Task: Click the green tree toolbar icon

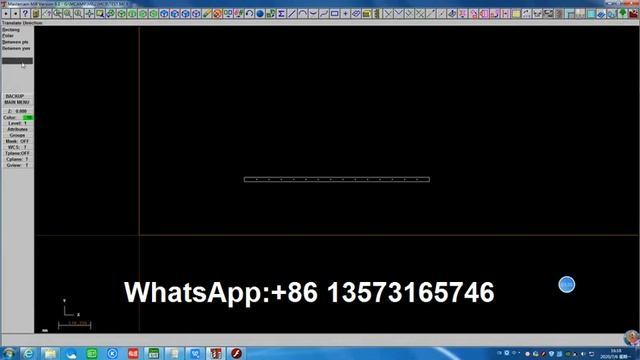Action: coord(622,14)
